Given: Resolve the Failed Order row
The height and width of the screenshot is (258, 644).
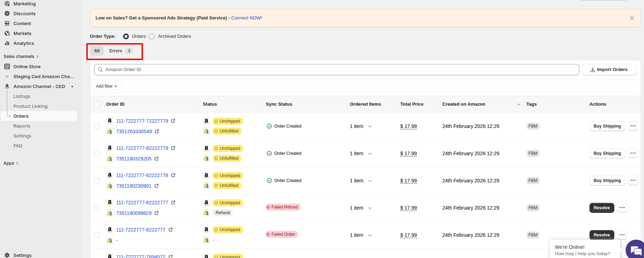Looking at the screenshot, I should click(602, 235).
